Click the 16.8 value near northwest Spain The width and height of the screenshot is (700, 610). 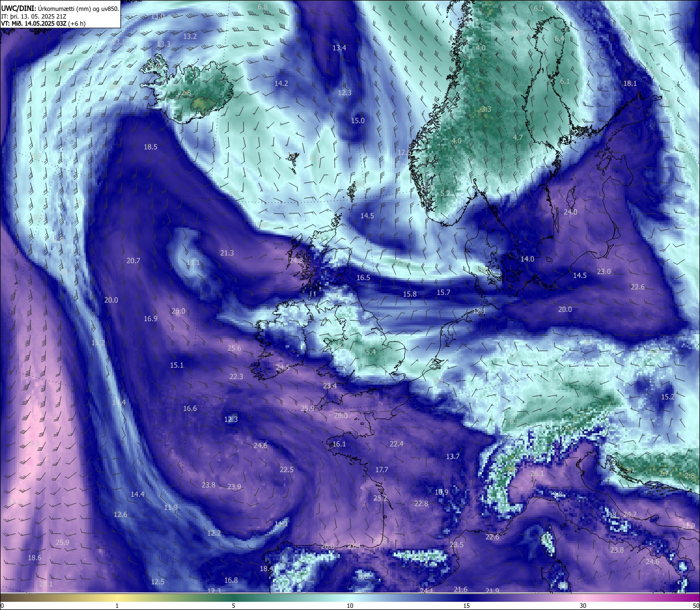[231, 580]
